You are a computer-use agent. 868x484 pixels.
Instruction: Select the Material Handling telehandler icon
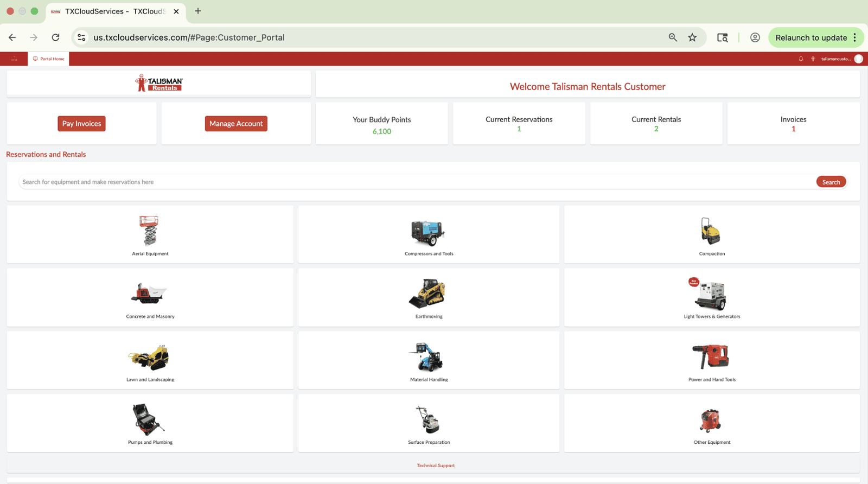pyautogui.click(x=427, y=357)
